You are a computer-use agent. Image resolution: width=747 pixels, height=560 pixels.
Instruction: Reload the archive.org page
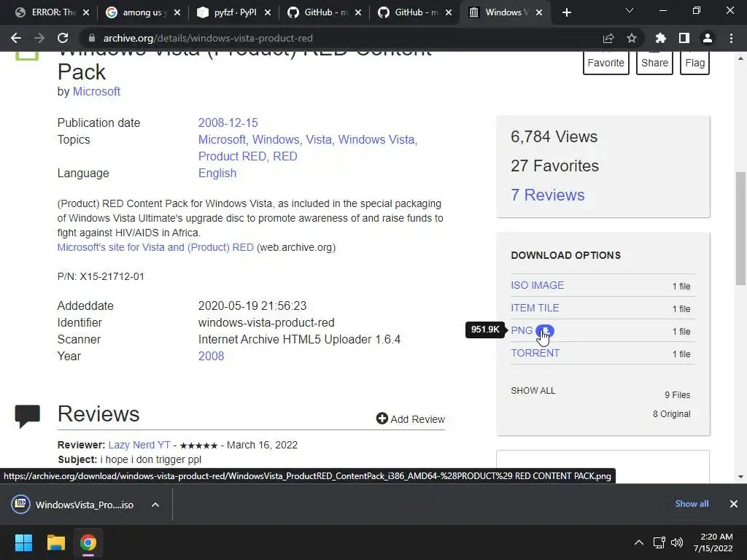tap(63, 38)
